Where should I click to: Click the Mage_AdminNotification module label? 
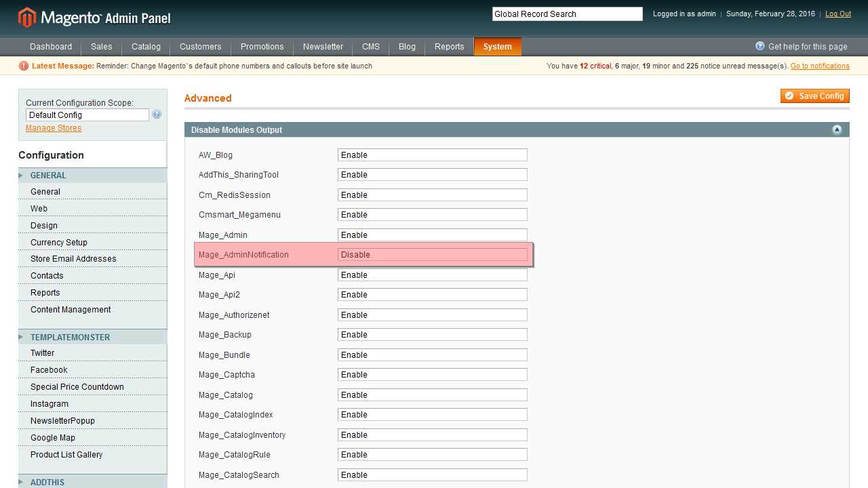243,255
